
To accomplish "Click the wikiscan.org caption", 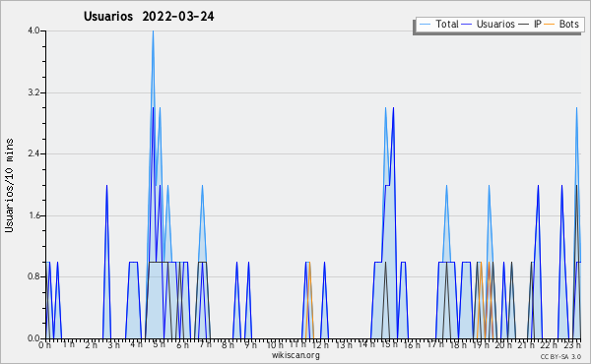I will [x=295, y=355].
